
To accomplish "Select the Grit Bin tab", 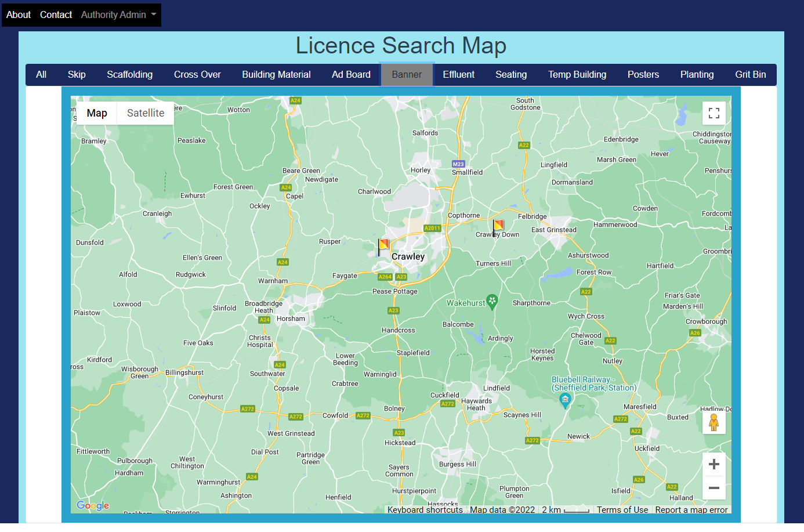I will point(750,75).
